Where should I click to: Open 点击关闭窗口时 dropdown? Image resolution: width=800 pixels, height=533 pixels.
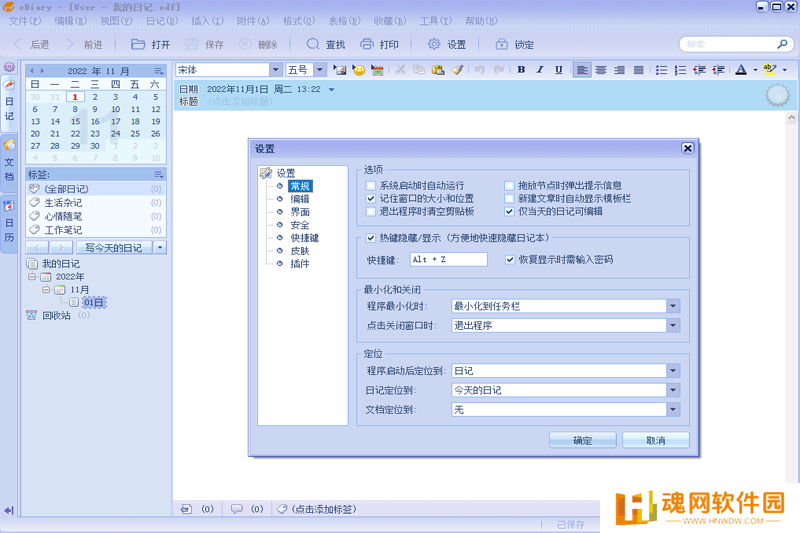click(x=673, y=325)
